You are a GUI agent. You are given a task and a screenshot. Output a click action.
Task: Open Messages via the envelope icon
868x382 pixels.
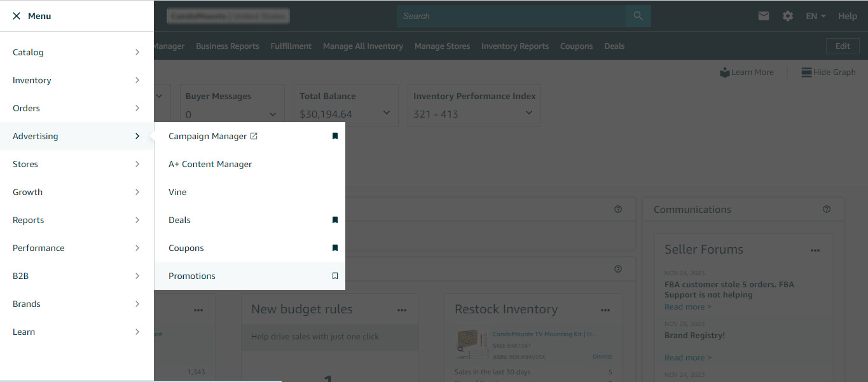coord(764,15)
